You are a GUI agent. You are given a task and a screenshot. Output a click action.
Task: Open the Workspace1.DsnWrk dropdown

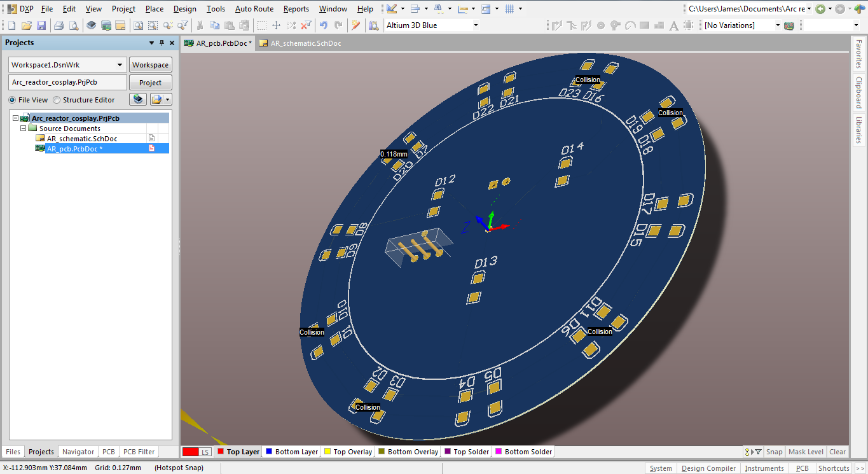coord(120,65)
